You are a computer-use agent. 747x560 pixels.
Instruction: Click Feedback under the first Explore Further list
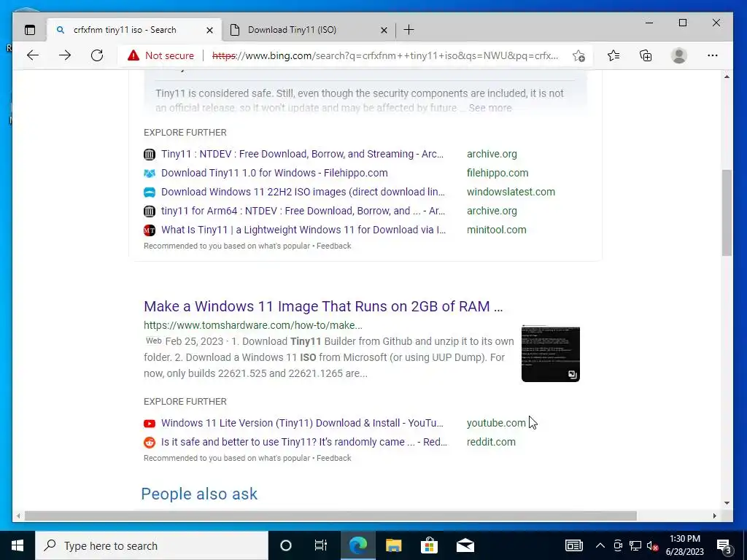point(333,246)
